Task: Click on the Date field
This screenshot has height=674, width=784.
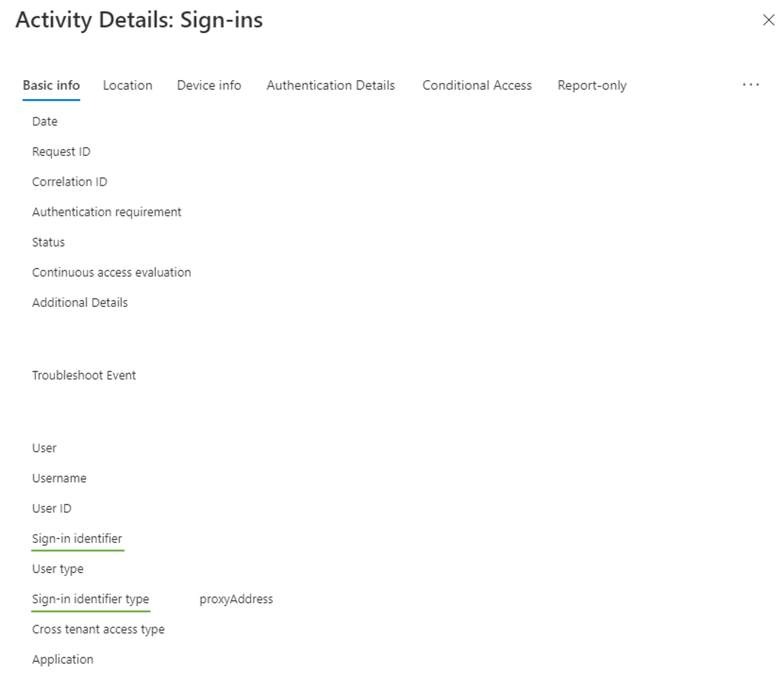Action: (x=43, y=121)
